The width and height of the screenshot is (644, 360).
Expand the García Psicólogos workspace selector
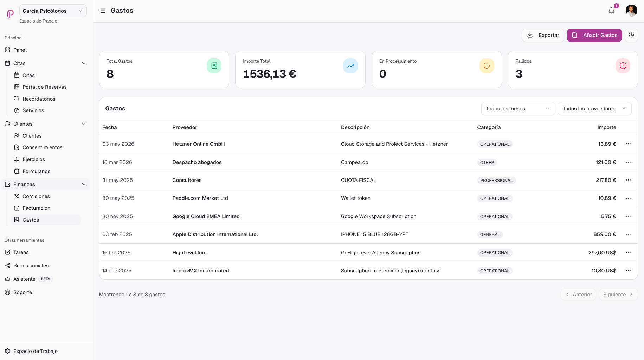click(53, 11)
